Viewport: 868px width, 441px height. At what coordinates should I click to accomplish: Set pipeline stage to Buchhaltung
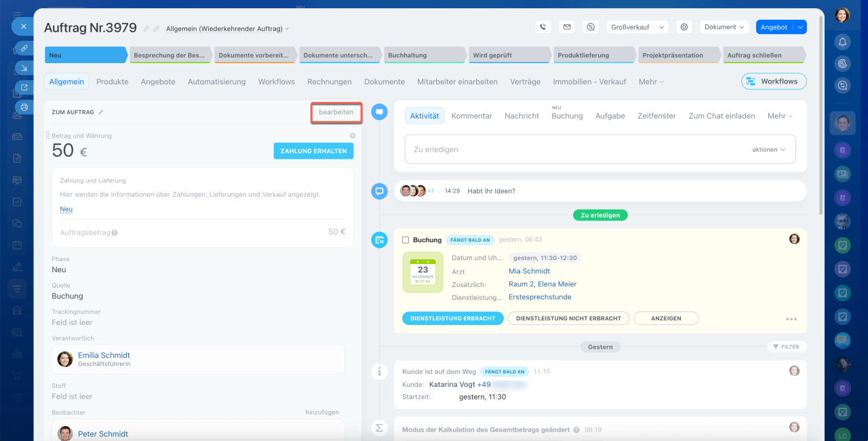(x=424, y=55)
